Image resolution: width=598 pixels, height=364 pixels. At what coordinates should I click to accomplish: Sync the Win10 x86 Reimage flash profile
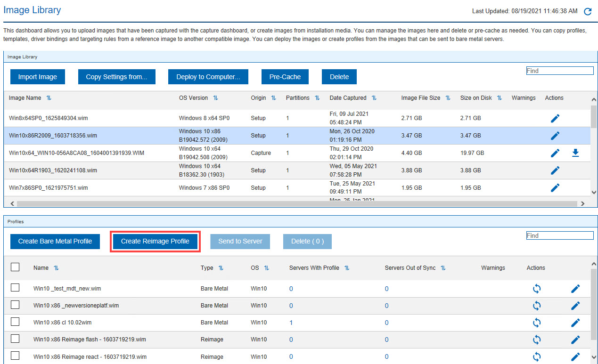[x=536, y=340]
